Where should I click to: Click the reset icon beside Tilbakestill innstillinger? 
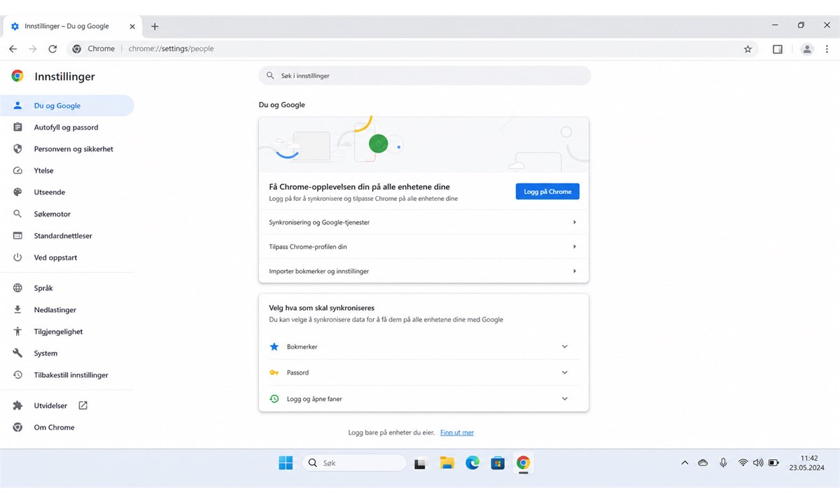tap(18, 375)
